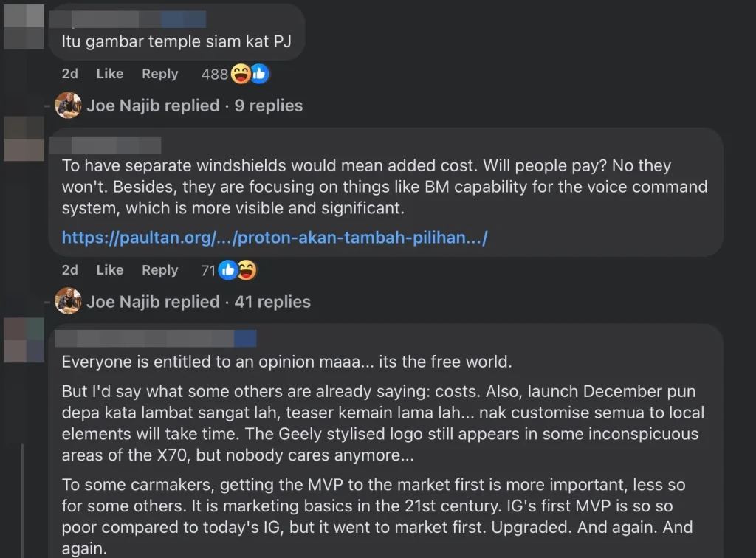Click Joe Najib's avatar next to 9 replies
Image resolution: width=756 pixels, height=558 pixels.
click(x=68, y=106)
